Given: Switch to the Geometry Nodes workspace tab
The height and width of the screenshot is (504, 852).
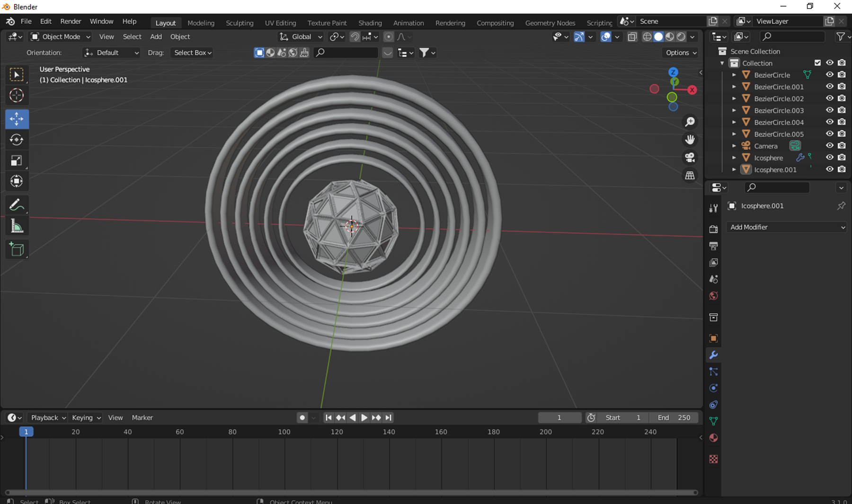Looking at the screenshot, I should pos(550,23).
